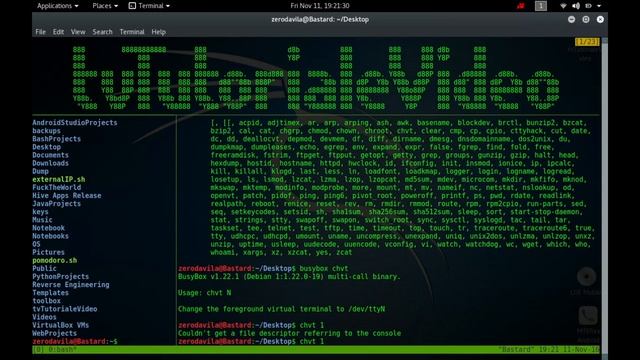Open the Help menu

158,32
